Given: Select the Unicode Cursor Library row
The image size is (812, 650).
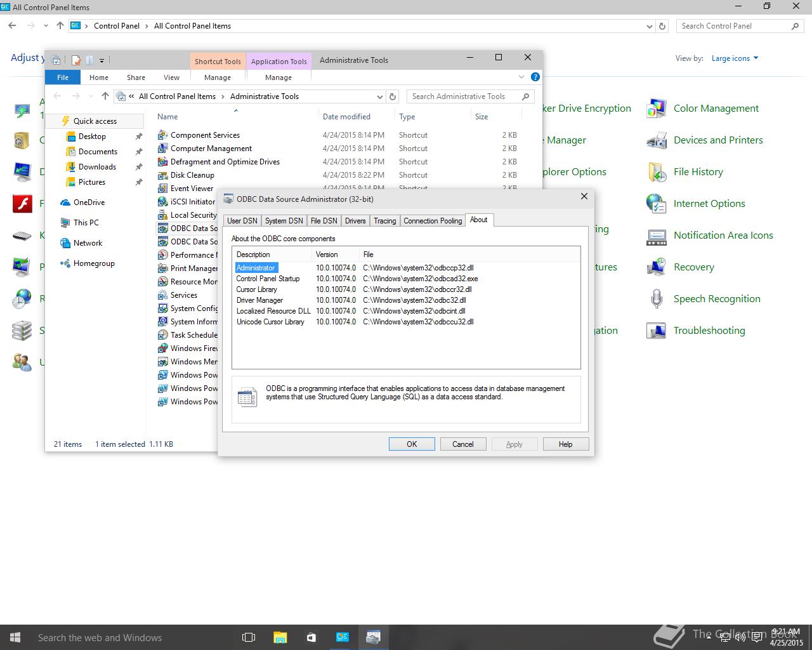Looking at the screenshot, I should tap(406, 322).
